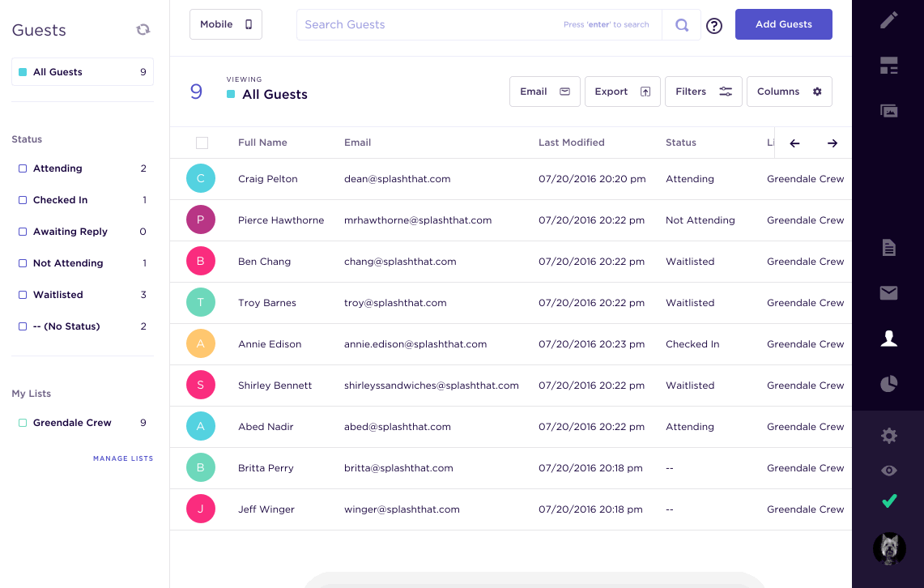Click Ben Chang's last modified date
The height and width of the screenshot is (588, 924).
591,262
